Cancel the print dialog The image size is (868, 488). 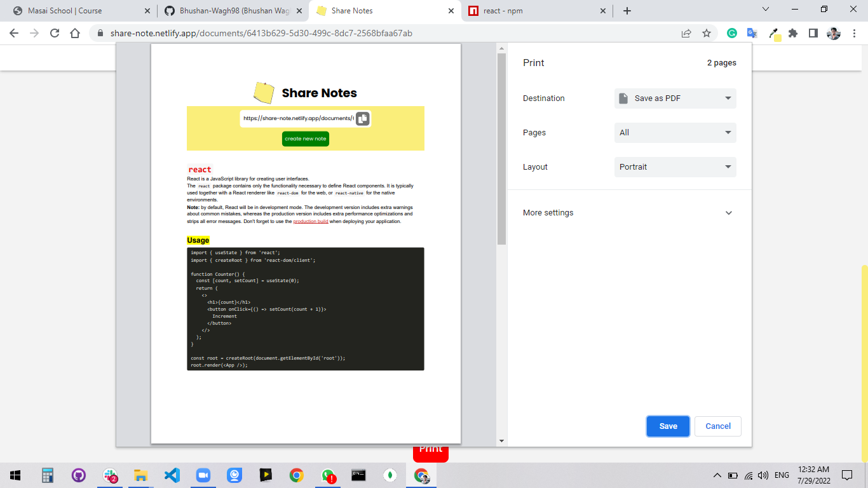[718, 426]
